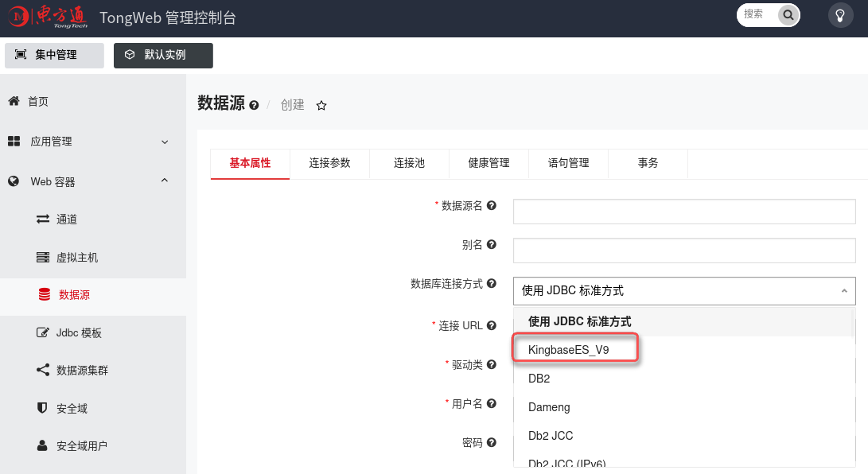Click the TongTech logo in header
Viewport: 868px width, 474px height.
click(x=49, y=17)
